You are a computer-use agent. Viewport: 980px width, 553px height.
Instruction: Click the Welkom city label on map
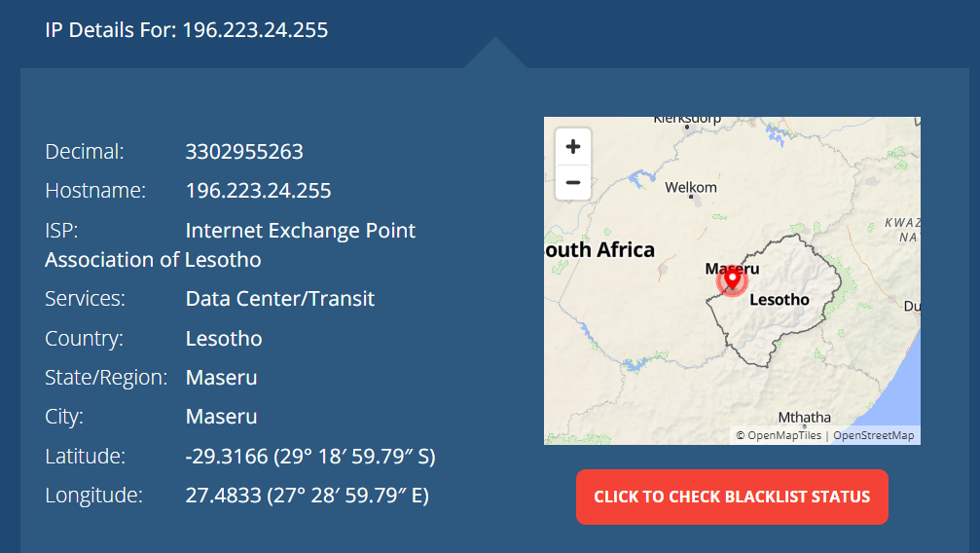pos(691,187)
